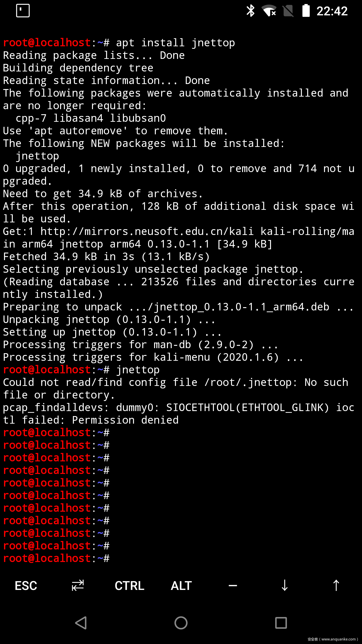This screenshot has width=362, height=644.
Task: Tap the ESC extra key
Action: click(26, 586)
